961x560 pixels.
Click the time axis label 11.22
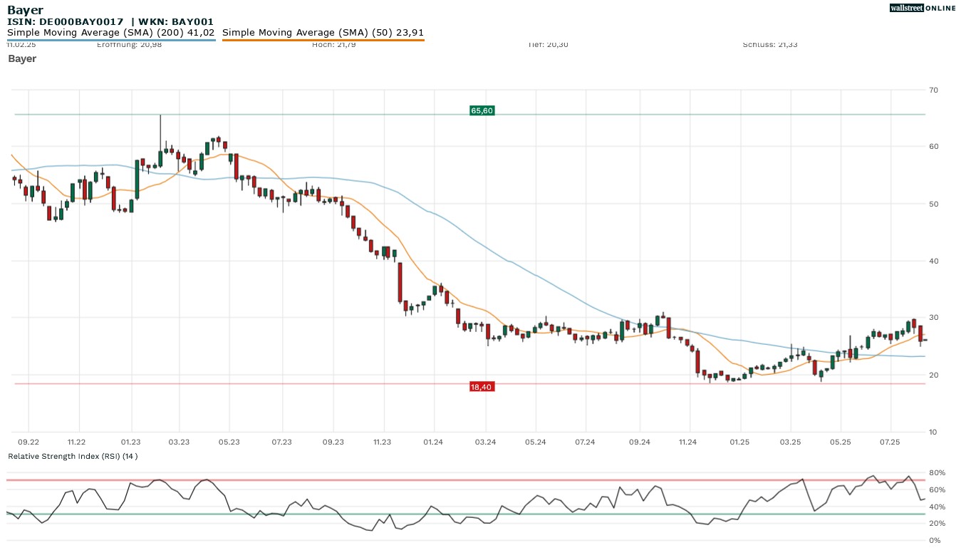[x=76, y=442]
